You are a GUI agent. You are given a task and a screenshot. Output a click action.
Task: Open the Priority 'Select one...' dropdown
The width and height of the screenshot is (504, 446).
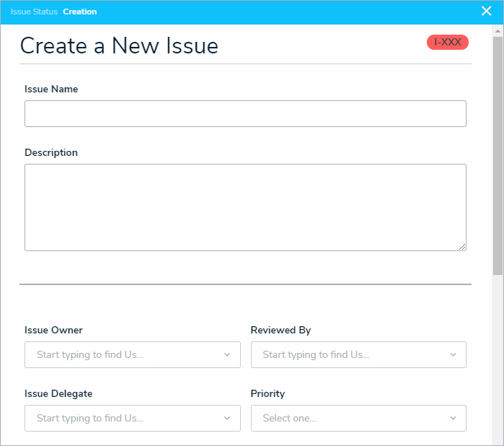[358, 419]
